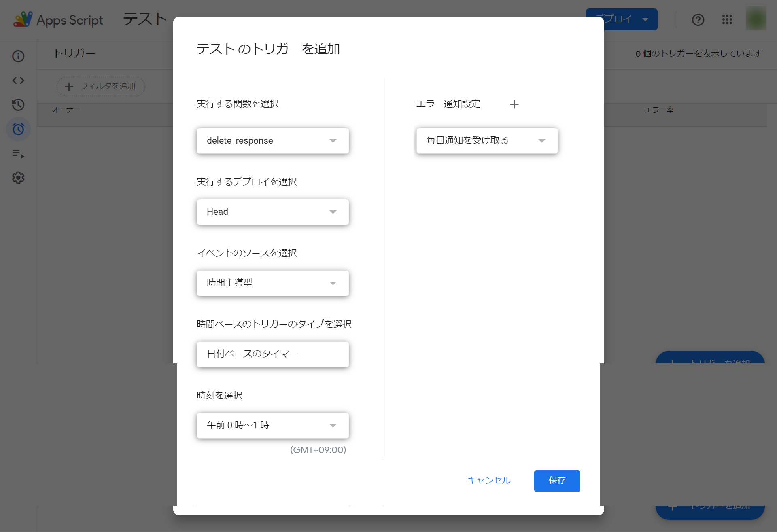Add another error notification setting with plus icon

[x=514, y=104]
